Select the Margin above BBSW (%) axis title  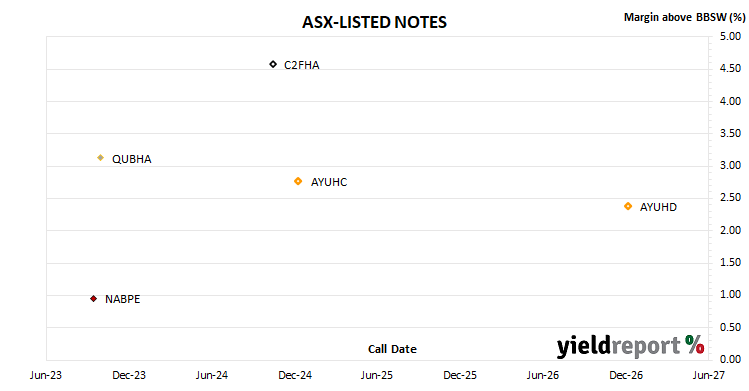coord(684,17)
